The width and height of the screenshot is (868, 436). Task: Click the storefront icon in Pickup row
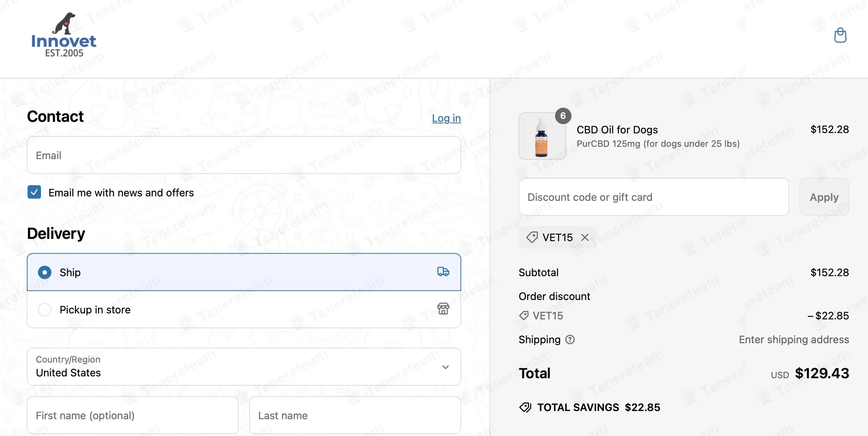tap(443, 309)
